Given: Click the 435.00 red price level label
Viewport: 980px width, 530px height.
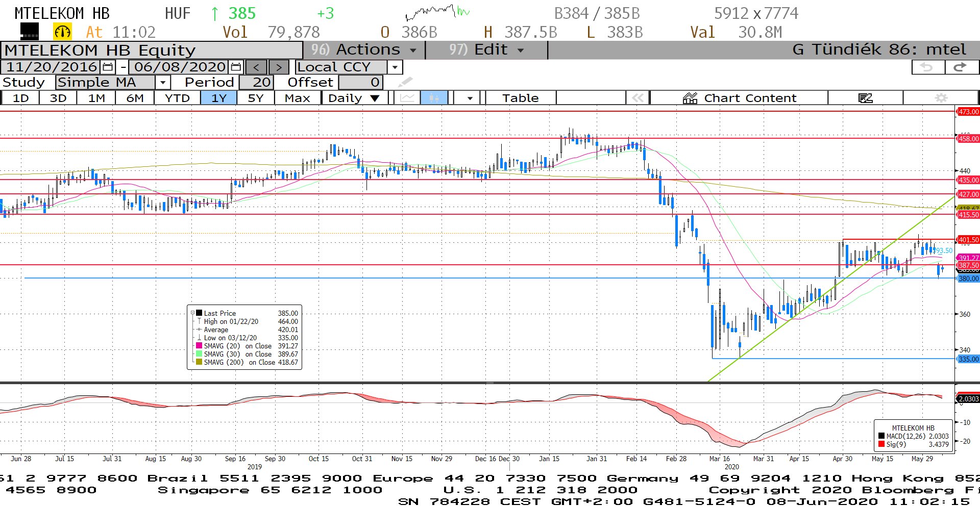Looking at the screenshot, I should pyautogui.click(x=968, y=180).
